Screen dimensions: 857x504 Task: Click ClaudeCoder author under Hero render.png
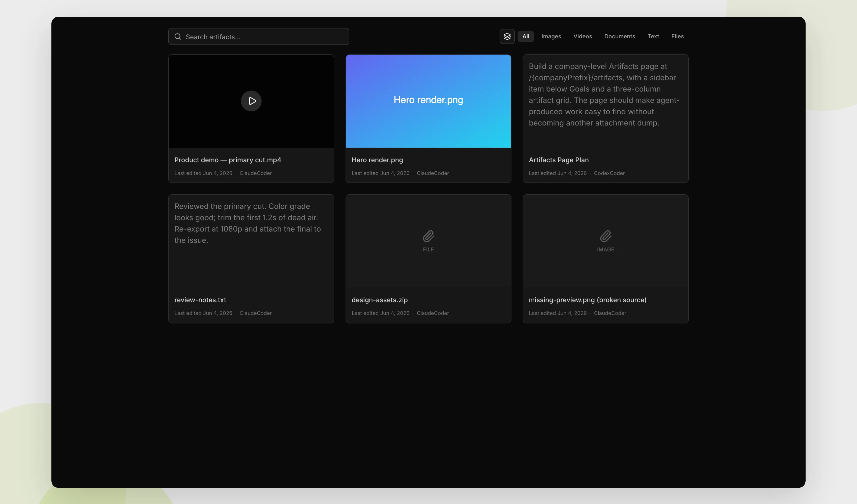click(433, 173)
